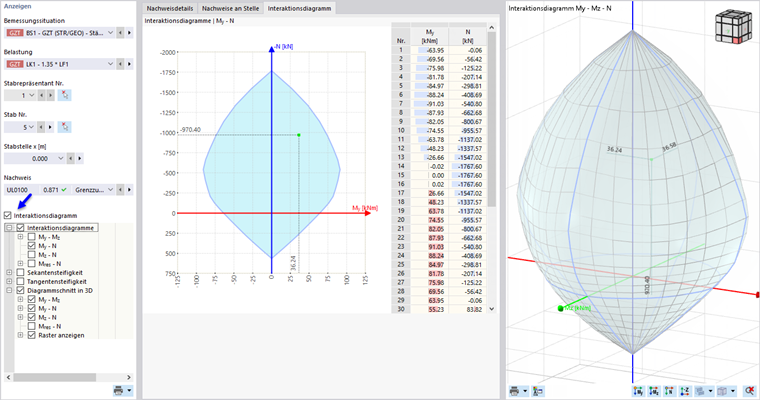Viewport: 760px width, 400px height.
Task: Toggle the top Interaktionsdiagramm checkbox
Action: click(x=7, y=215)
